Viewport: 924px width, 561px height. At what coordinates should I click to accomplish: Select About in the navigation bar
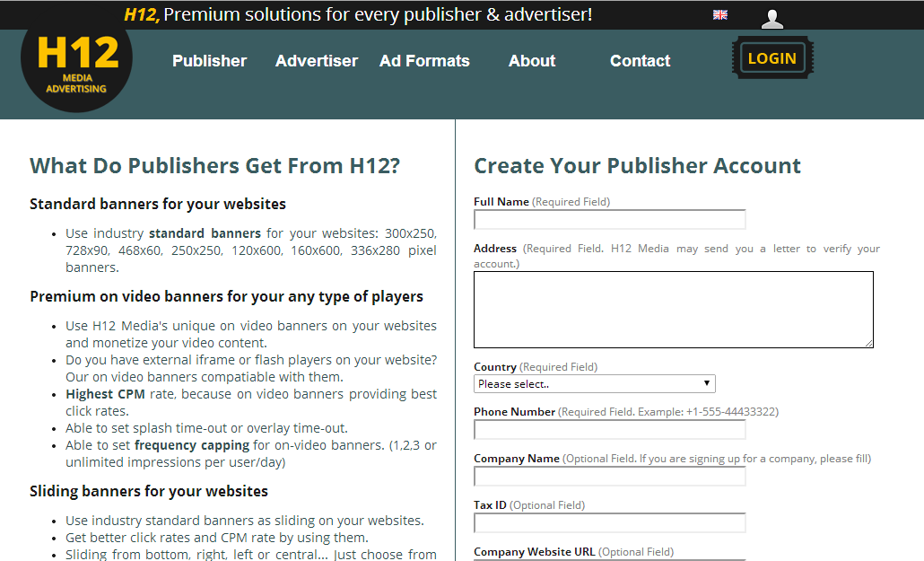[x=532, y=61]
